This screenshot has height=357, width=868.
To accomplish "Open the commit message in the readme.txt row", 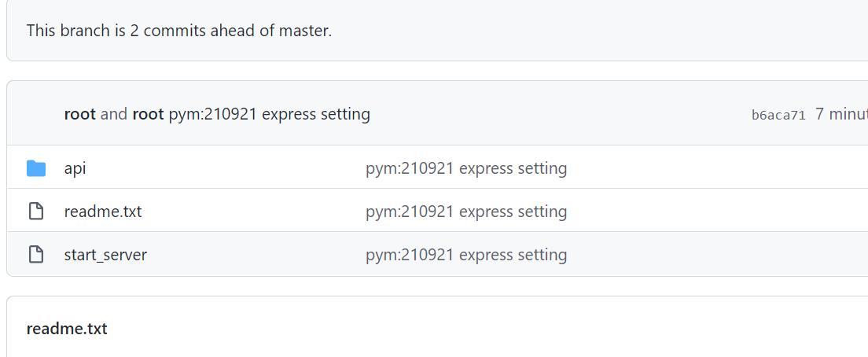I will click(x=465, y=212).
